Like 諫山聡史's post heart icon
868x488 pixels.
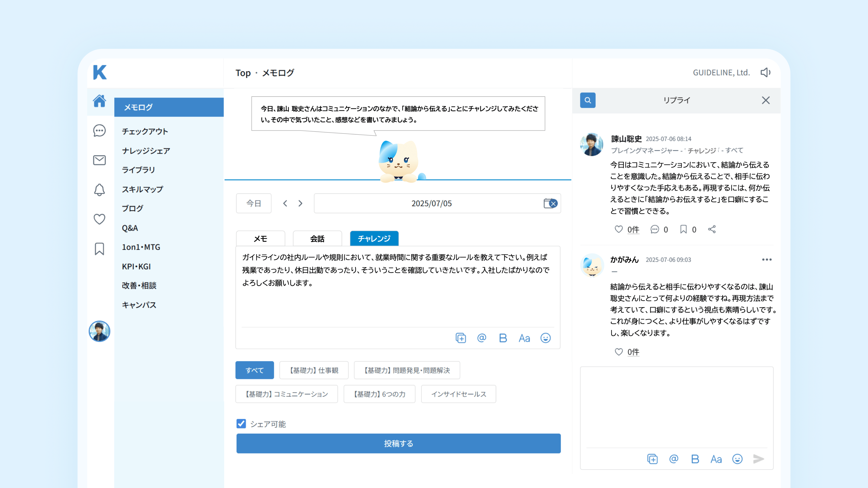coord(619,229)
